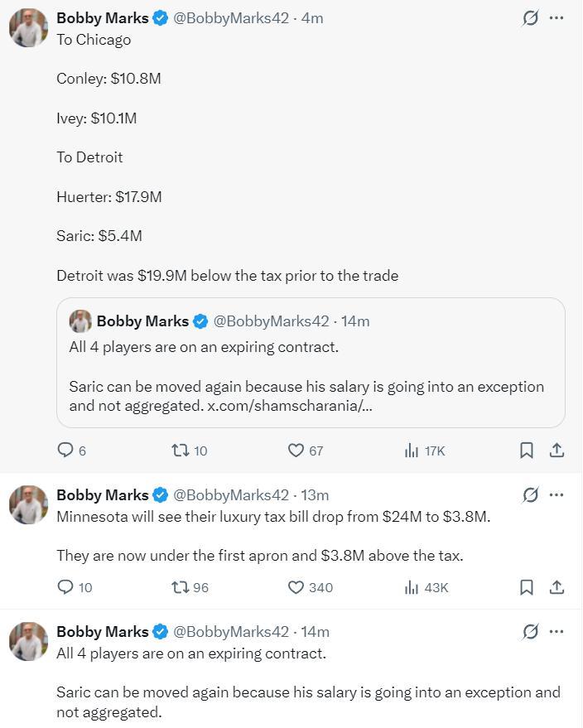Click Bobby Marks avatar on top tweet
The image size is (583, 728).
tap(28, 28)
